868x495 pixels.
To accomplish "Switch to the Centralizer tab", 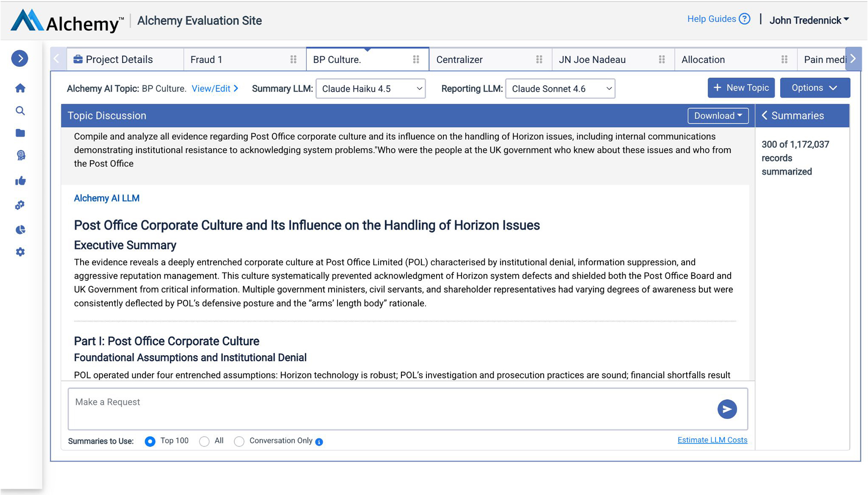I will coord(459,60).
